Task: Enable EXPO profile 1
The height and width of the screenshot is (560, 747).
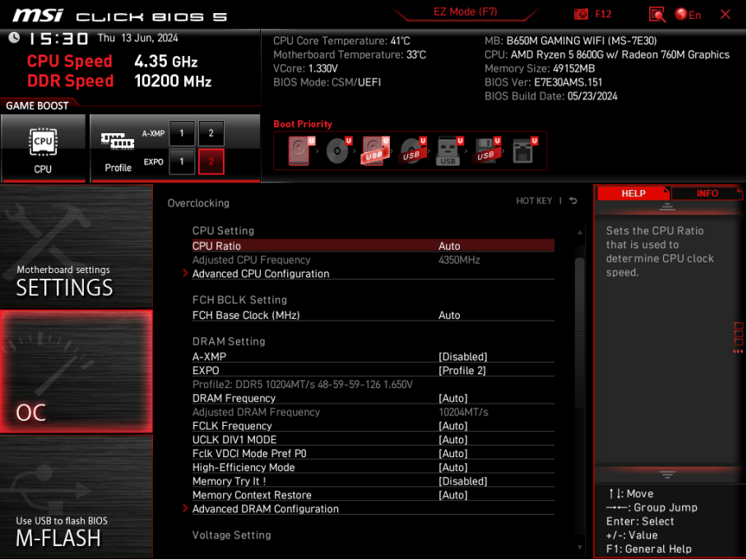Action: (x=182, y=161)
